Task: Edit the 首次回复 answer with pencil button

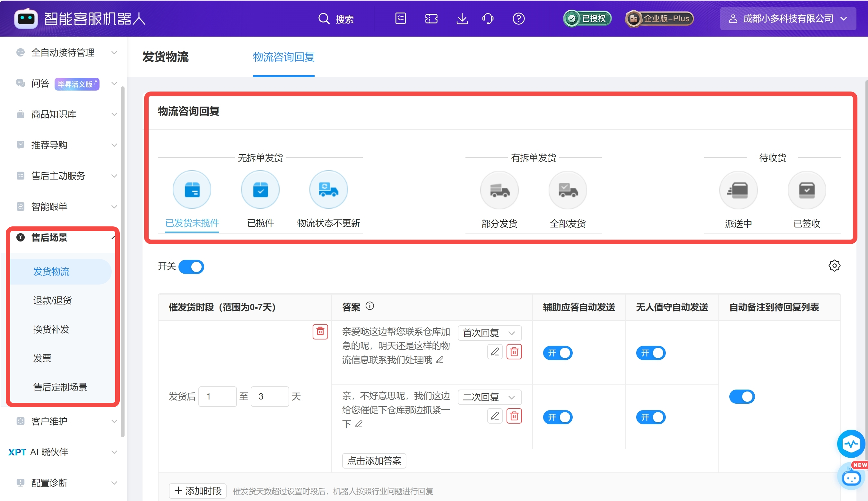Action: click(495, 352)
